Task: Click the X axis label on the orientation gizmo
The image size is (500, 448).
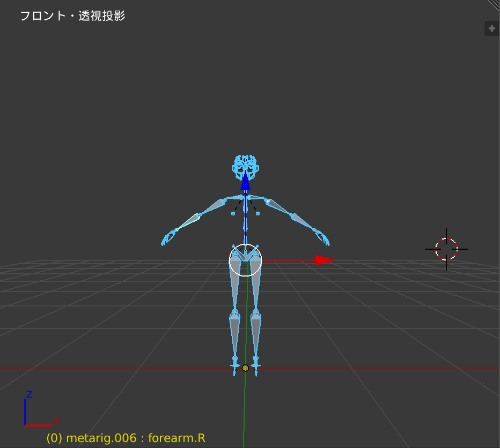Action: [x=56, y=421]
